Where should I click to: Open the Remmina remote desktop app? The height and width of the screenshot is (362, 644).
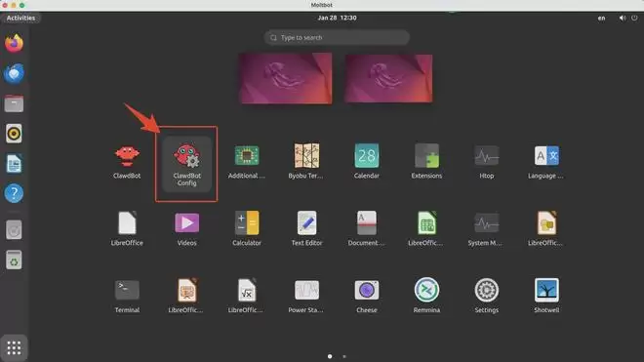pos(426,296)
